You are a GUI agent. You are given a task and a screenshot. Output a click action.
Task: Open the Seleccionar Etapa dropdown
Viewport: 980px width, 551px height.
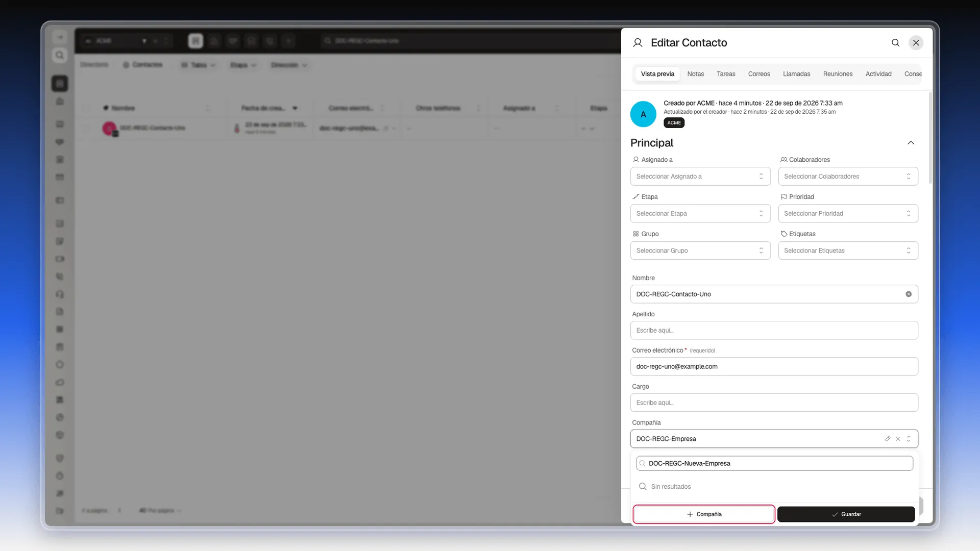click(700, 214)
